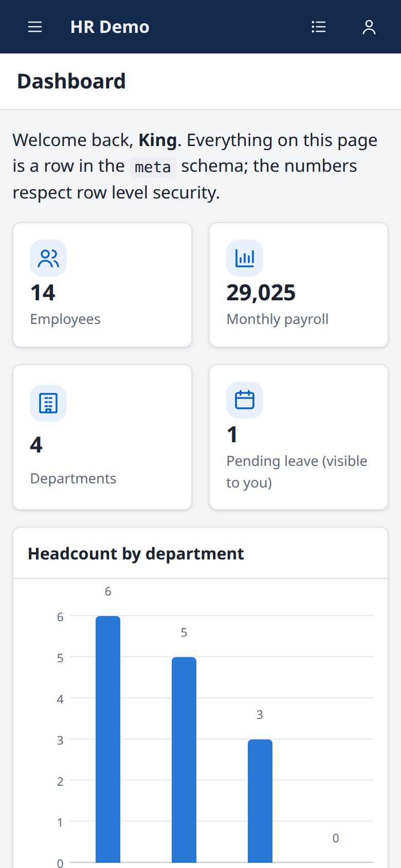Click the chart bar labeled 3
Image resolution: width=401 pixels, height=868 pixels.
pos(260,801)
